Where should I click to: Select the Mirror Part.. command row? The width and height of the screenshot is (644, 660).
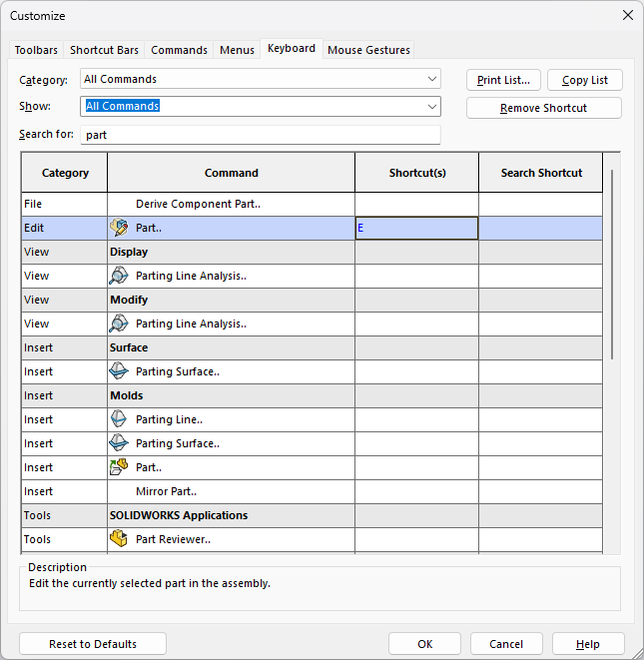[312, 491]
